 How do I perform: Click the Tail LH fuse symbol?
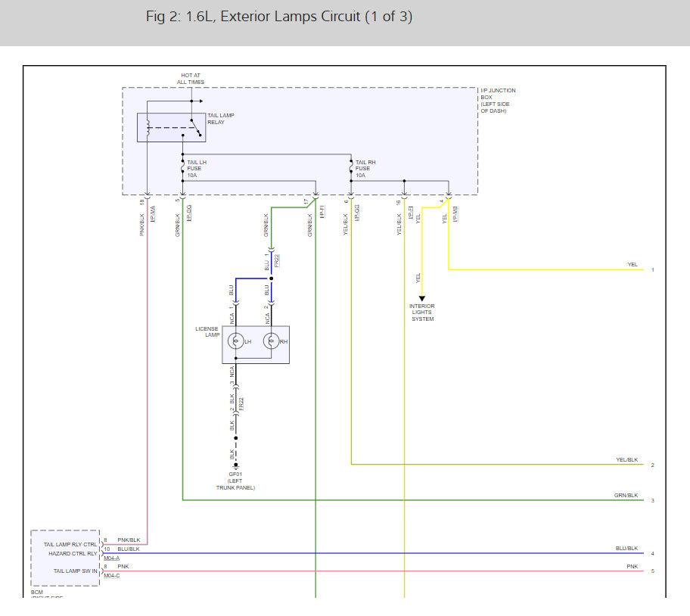[x=182, y=167]
